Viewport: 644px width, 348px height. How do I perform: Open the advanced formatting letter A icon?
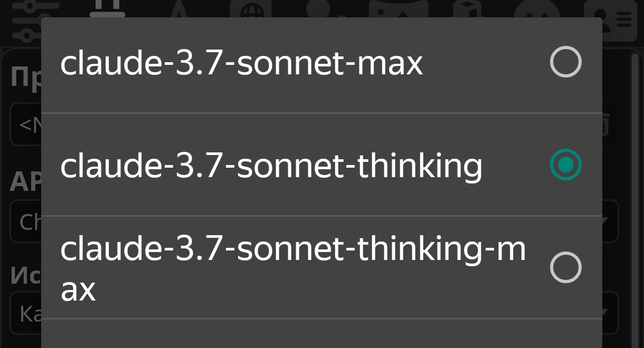click(x=179, y=8)
